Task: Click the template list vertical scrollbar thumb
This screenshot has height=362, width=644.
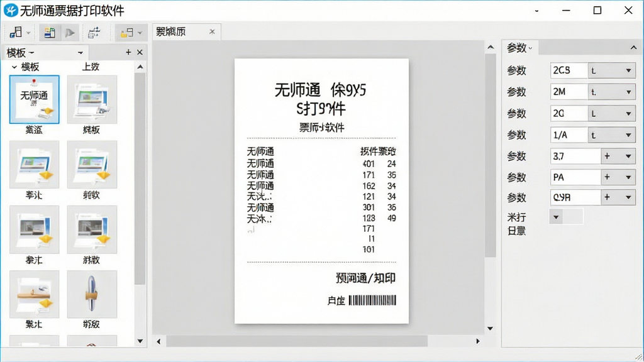Action: coord(140,178)
